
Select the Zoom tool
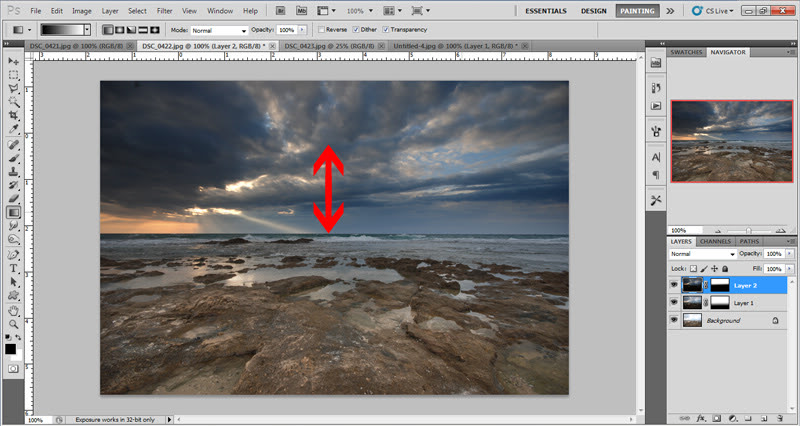click(13, 324)
